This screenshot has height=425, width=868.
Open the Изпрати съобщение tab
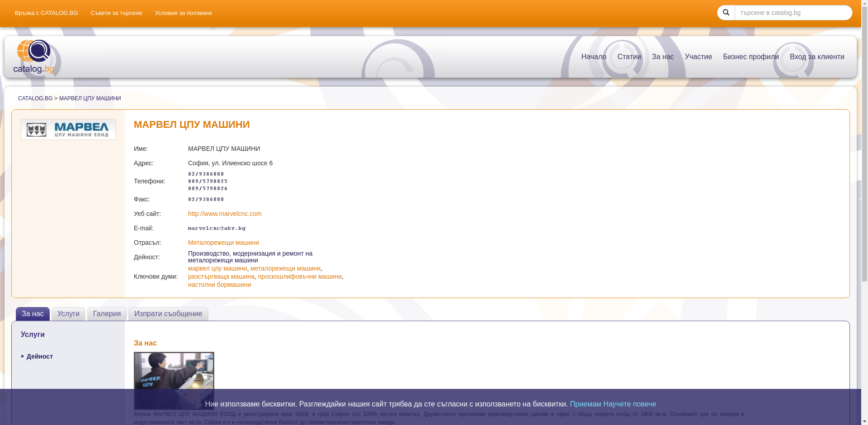168,314
